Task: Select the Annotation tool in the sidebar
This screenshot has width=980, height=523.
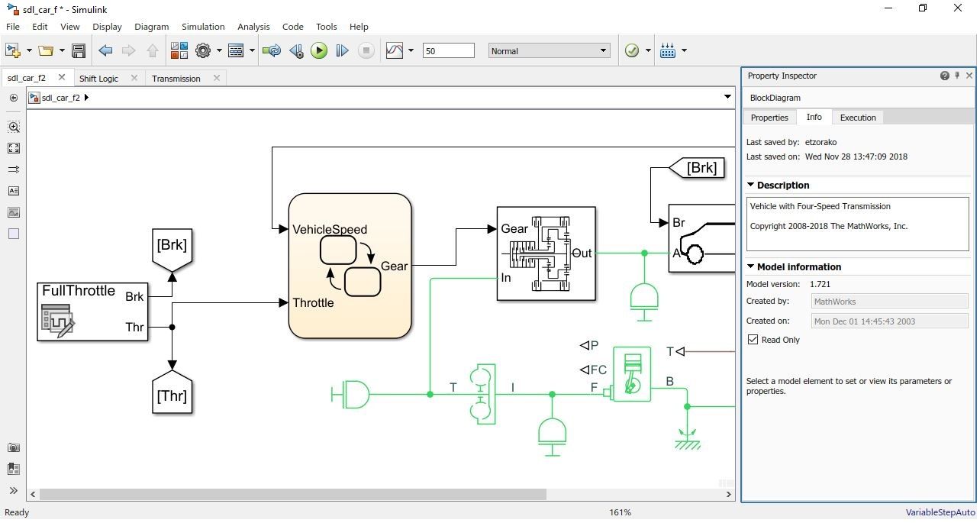Action: 14,191
